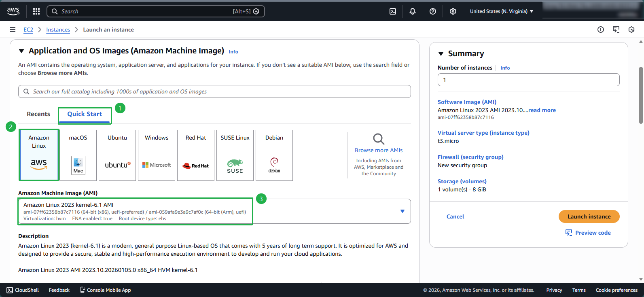Select the Debian AMI tile
The height and width of the screenshot is (297, 644).
coord(274,155)
